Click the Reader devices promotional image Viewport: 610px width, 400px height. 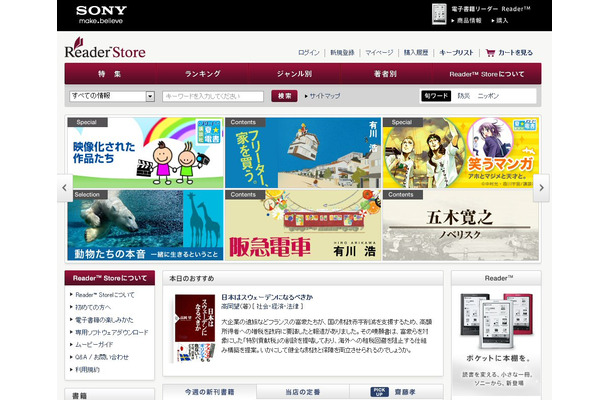(496, 321)
